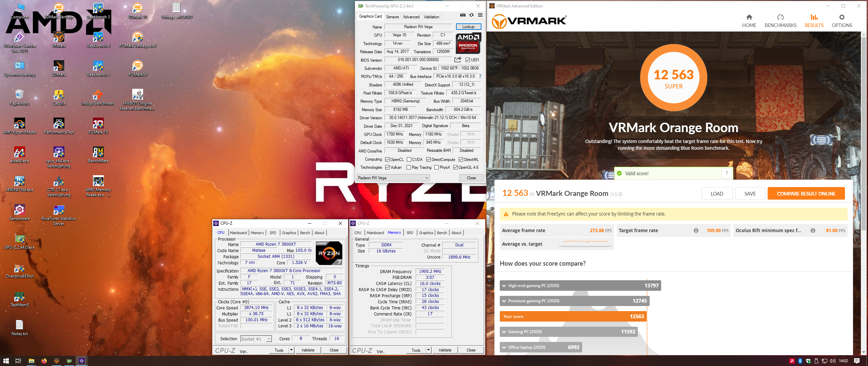Click GPU-Z refresh icon

coord(471,15)
